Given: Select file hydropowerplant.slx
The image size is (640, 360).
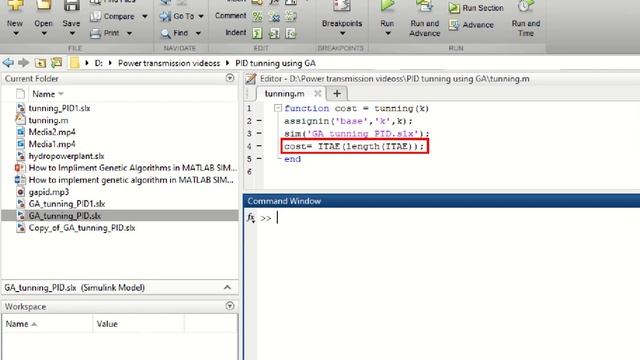Looking at the screenshot, I should pyautogui.click(x=66, y=156).
